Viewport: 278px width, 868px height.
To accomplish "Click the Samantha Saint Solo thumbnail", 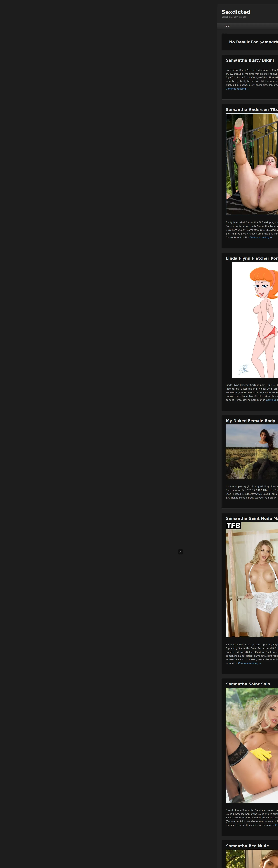I will tap(252, 745).
